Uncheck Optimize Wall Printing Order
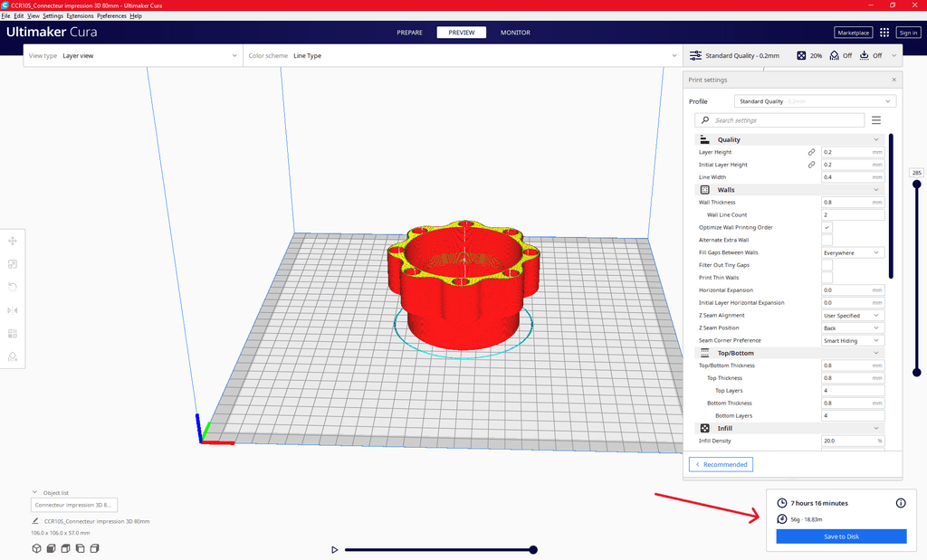Image resolution: width=927 pixels, height=560 pixels. (x=827, y=228)
